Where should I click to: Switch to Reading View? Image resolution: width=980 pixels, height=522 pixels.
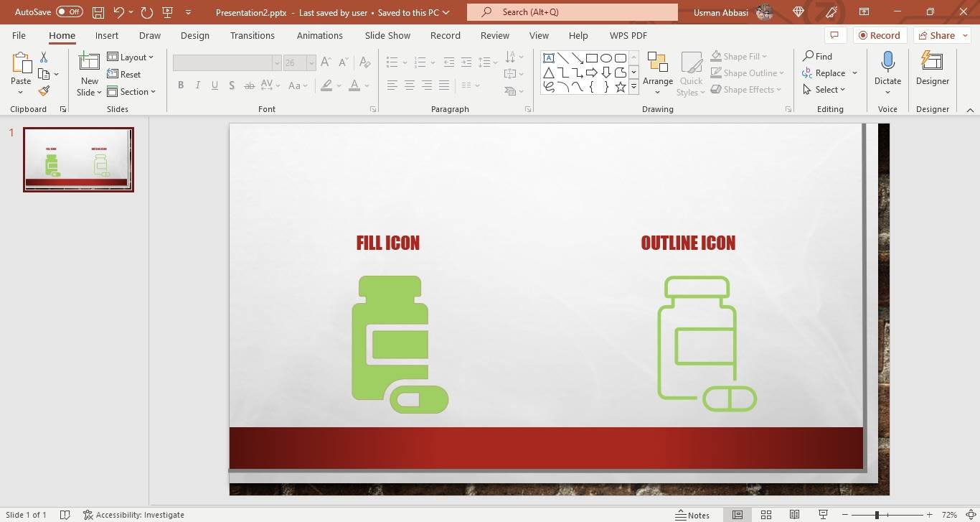coord(795,515)
